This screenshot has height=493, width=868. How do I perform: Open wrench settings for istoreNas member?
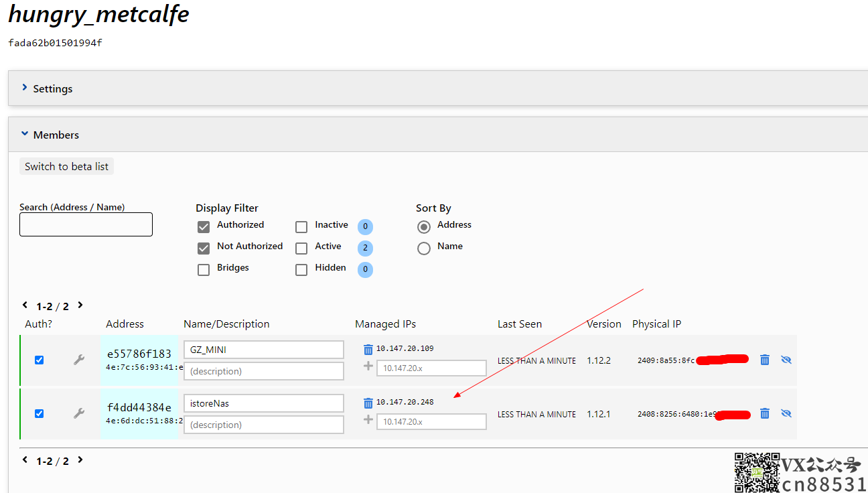coord(79,413)
